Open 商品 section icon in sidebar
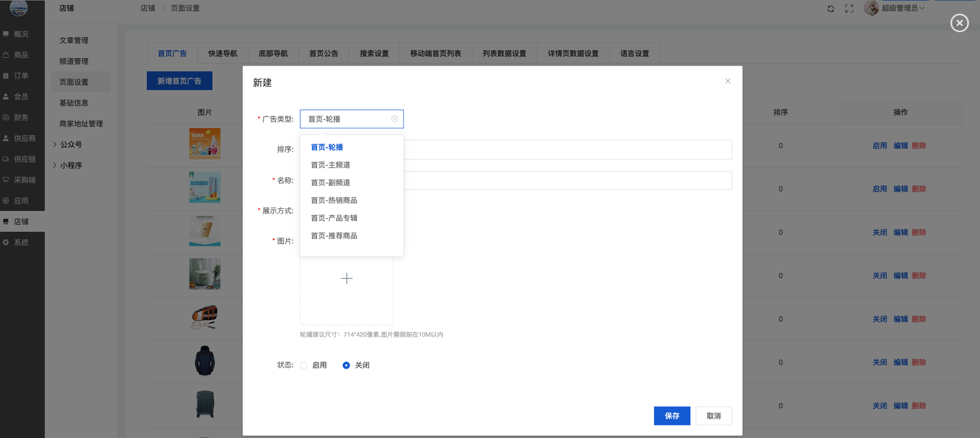 (6, 55)
